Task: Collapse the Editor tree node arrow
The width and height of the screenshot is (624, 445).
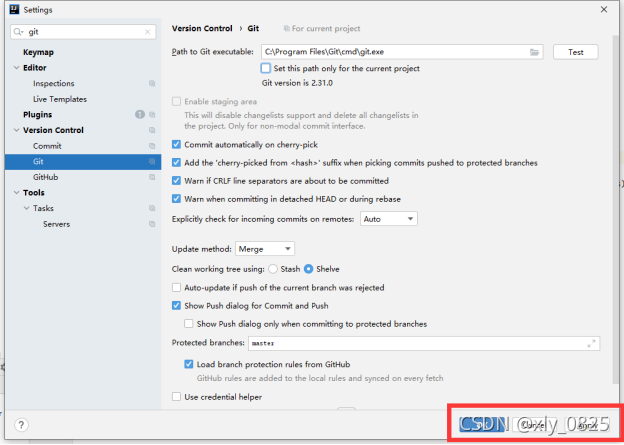Action: 16,68
